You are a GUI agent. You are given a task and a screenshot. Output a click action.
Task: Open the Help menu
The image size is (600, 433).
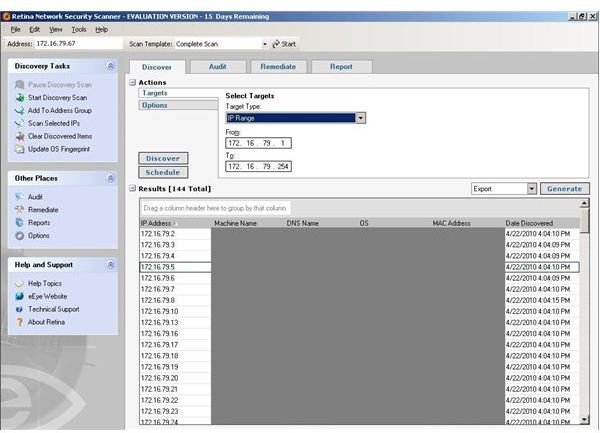click(x=101, y=29)
